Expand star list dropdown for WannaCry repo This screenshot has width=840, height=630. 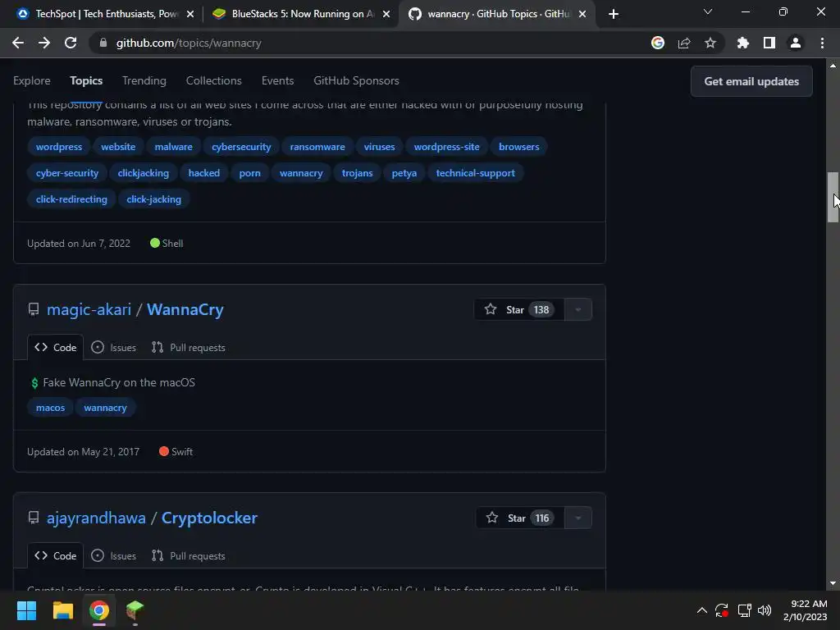coord(578,309)
